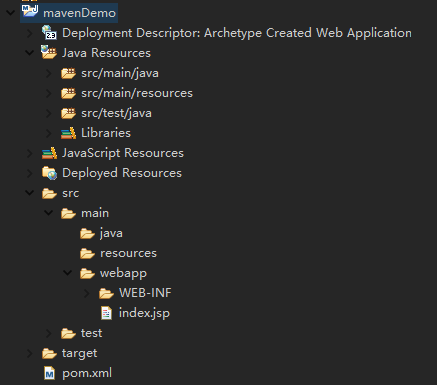Expand the Libraries node

point(49,133)
